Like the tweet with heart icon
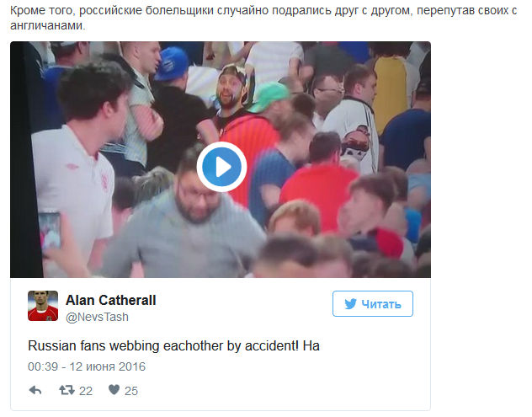The height and width of the screenshot is (417, 532). pyautogui.click(x=114, y=390)
